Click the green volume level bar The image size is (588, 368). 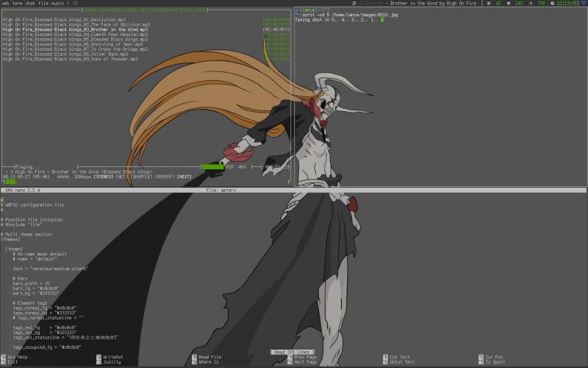click(212, 166)
